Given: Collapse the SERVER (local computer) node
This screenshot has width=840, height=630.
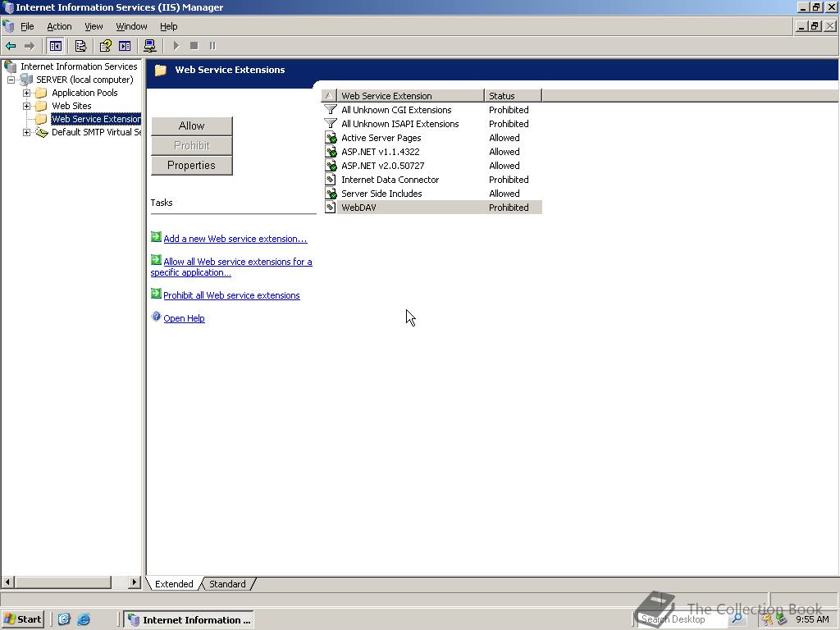Looking at the screenshot, I should click(11, 80).
